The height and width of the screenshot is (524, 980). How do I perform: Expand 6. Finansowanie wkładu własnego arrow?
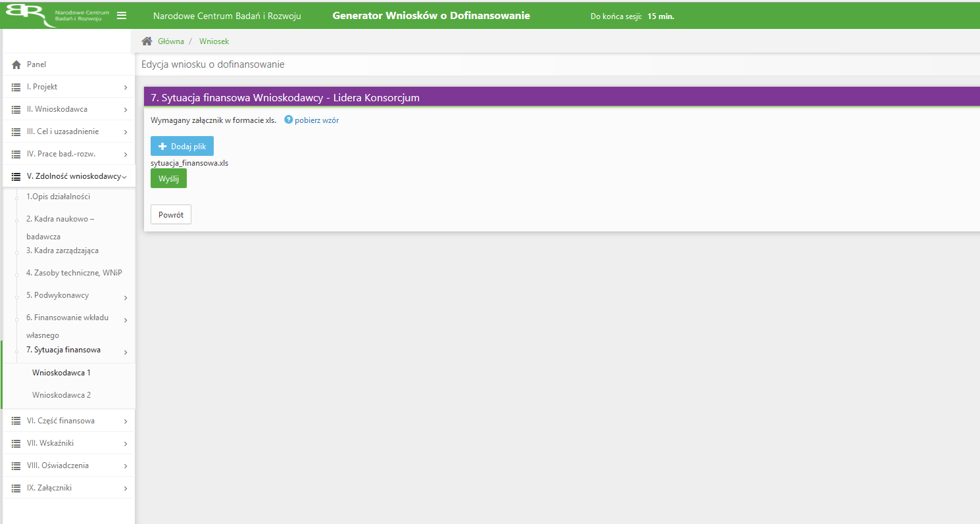click(x=125, y=320)
